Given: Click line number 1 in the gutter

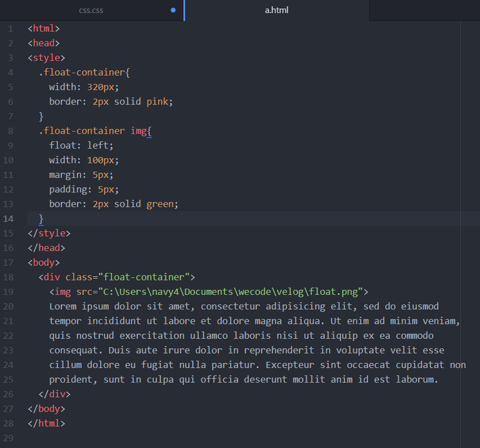Looking at the screenshot, I should 11,29.
